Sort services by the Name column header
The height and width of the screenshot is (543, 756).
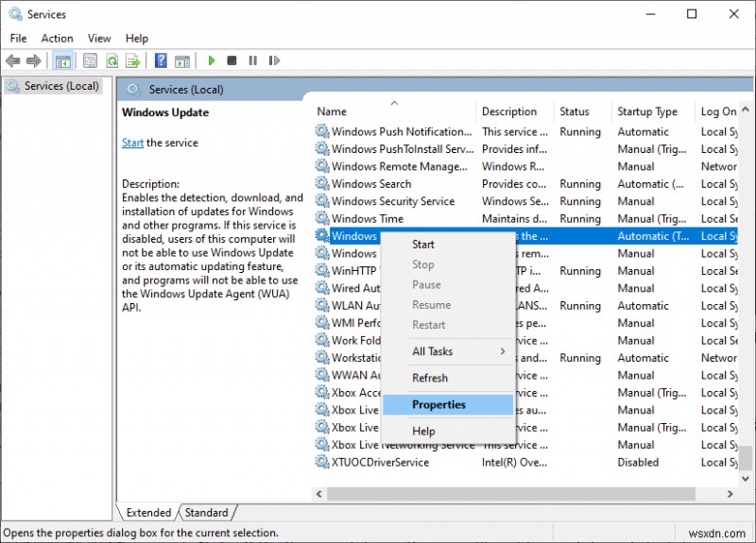pyautogui.click(x=332, y=111)
